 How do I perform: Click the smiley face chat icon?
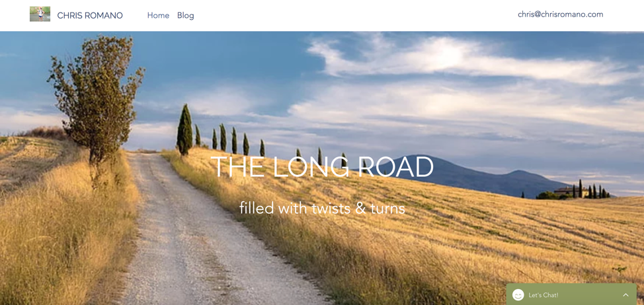[x=518, y=294]
